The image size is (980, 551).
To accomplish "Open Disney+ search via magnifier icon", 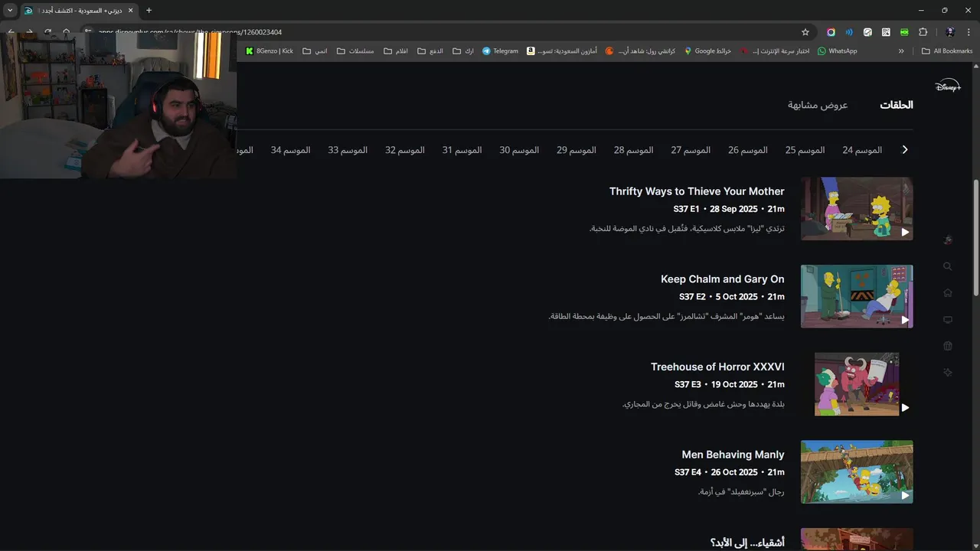I will [x=948, y=266].
